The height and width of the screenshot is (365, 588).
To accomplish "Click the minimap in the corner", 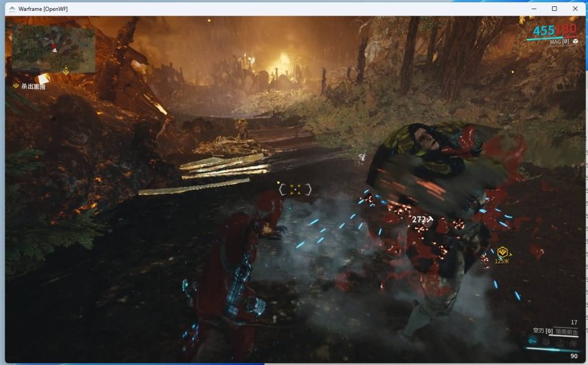I will click(53, 49).
